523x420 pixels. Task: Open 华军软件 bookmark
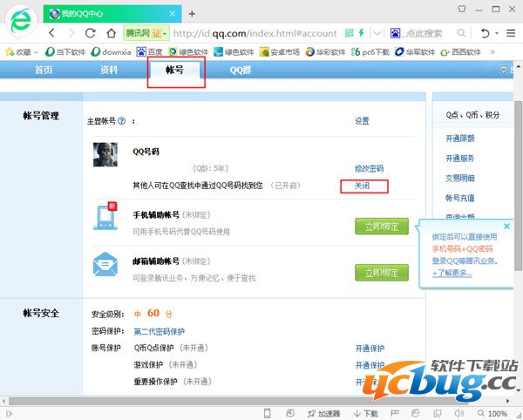click(415, 52)
